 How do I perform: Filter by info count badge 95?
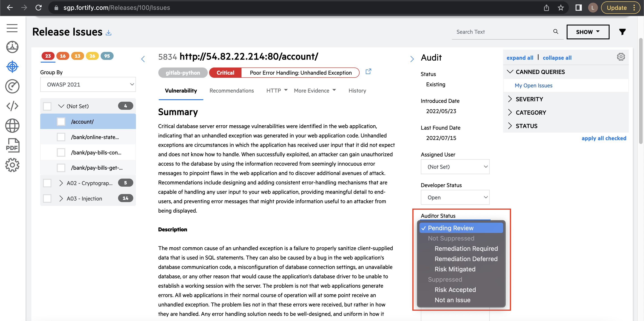(107, 56)
